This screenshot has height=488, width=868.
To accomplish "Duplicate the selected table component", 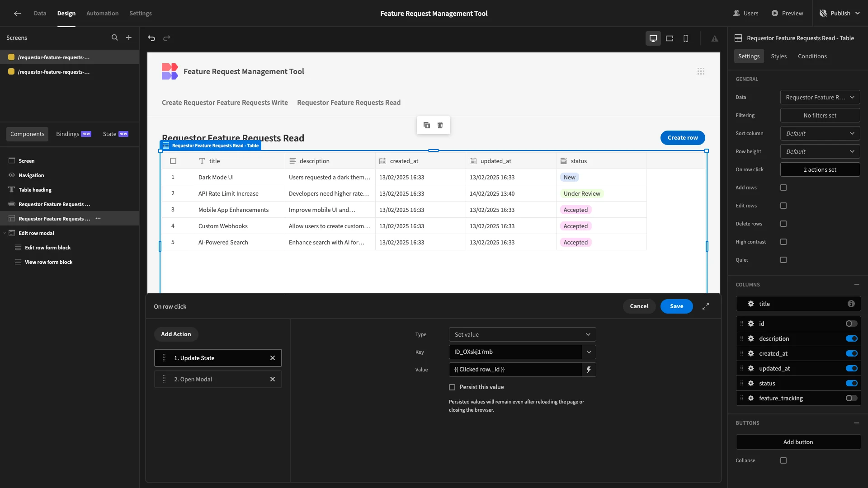I will tap(427, 125).
